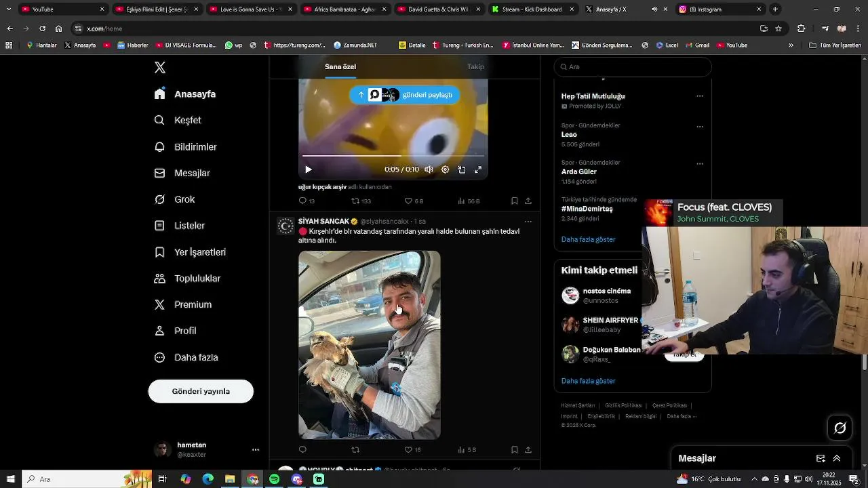Open browser extensions puzzle icon
Viewport: 868px width, 488px height.
tap(802, 28)
